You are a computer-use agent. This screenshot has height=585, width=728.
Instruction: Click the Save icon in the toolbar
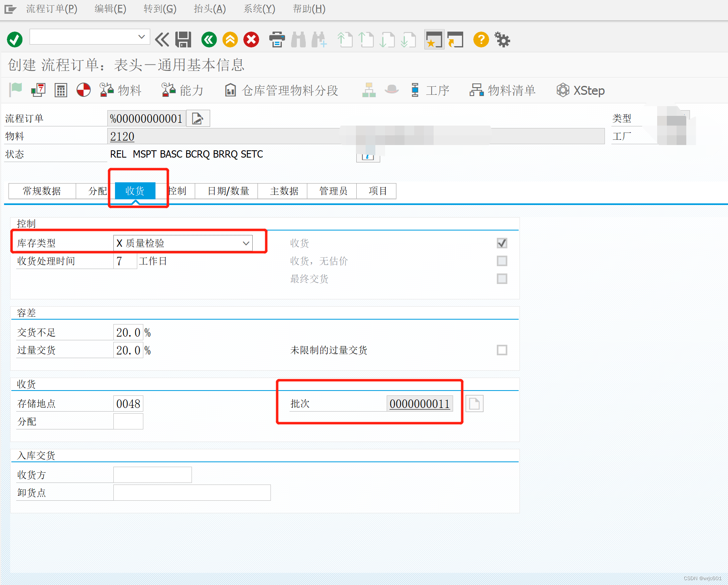[183, 39]
